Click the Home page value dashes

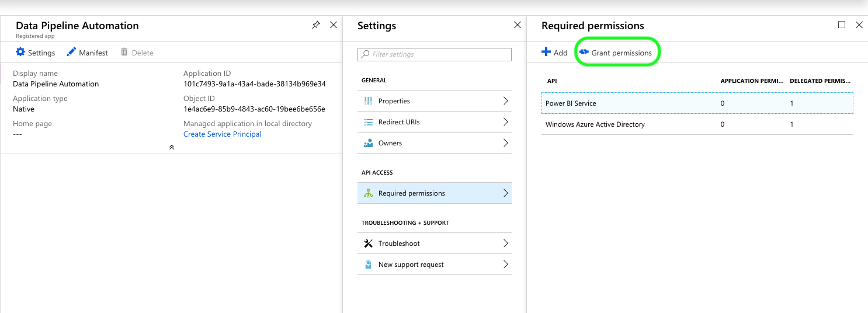[18, 134]
